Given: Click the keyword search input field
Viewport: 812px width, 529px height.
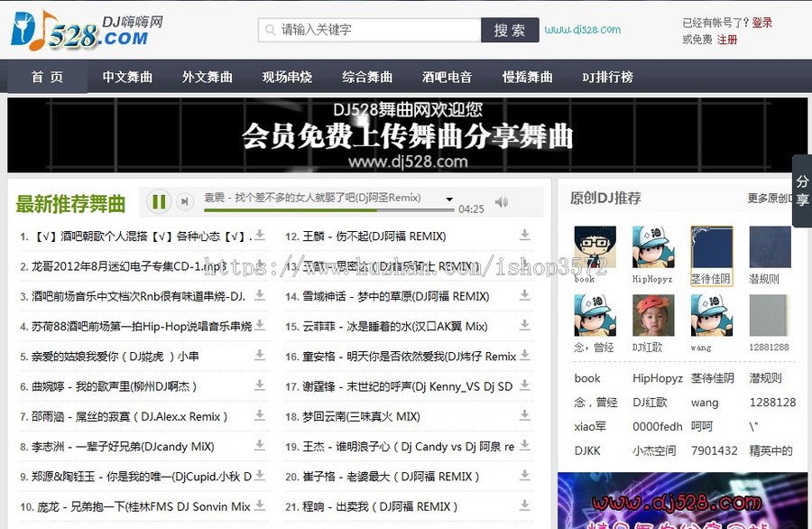Looking at the screenshot, I should (370, 29).
